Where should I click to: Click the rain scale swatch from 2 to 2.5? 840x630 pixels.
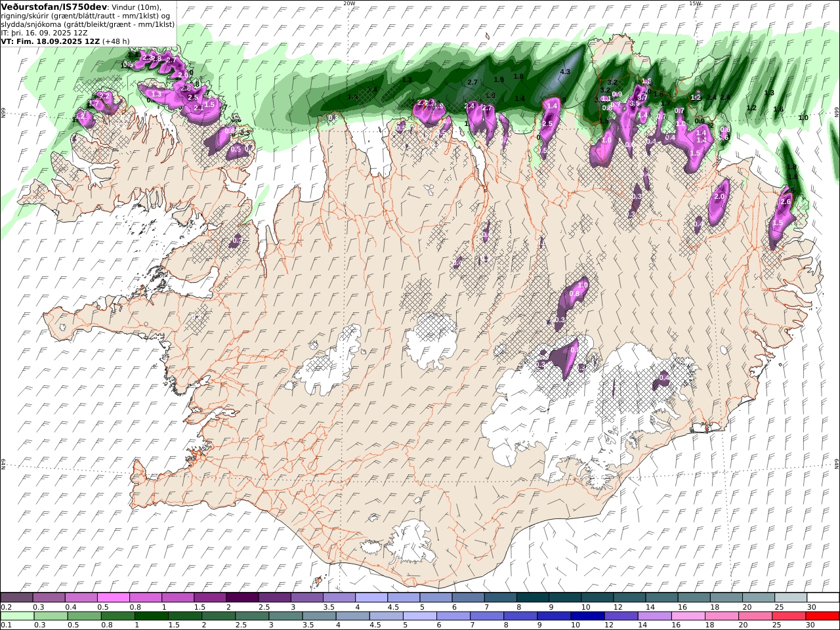[219, 616]
